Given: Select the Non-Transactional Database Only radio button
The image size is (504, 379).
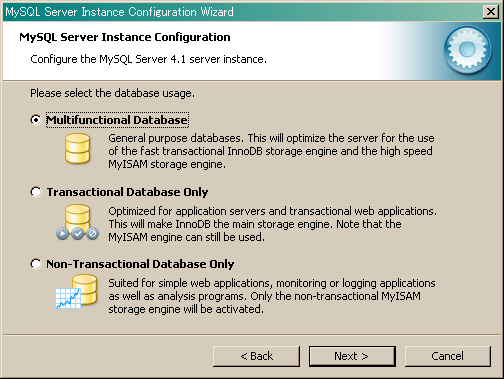Looking at the screenshot, I should click(x=36, y=264).
